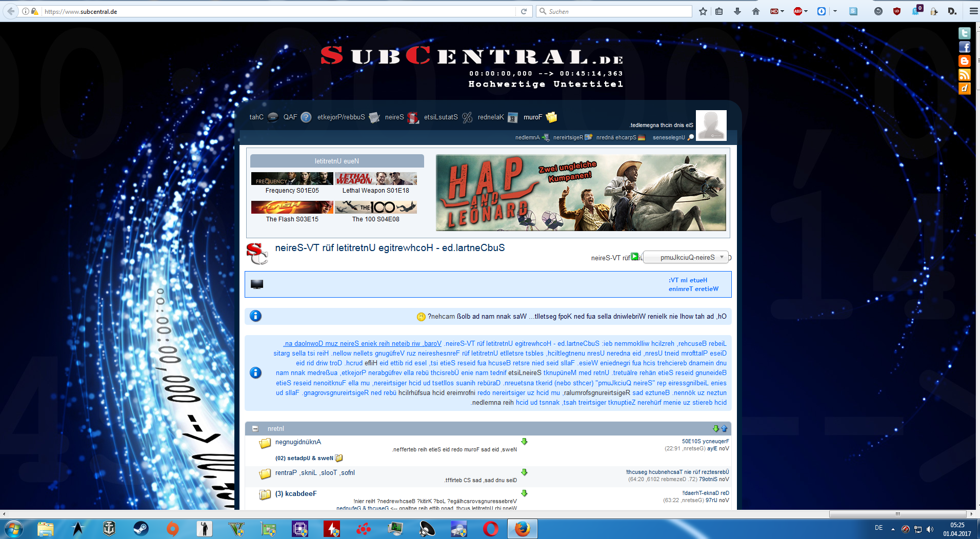Open the Kalender (rednelaK) calendar icon
Screen dimensions: 980x539
click(x=512, y=117)
